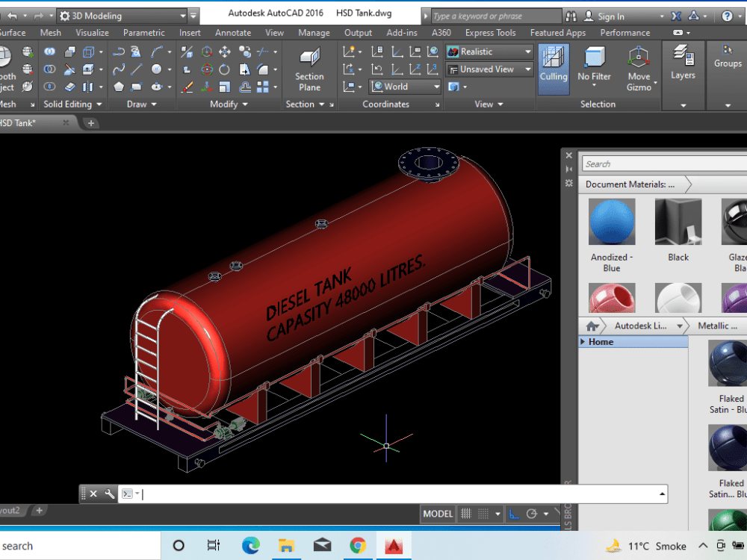Image resolution: width=747 pixels, height=560 pixels.
Task: Open the A360 ribbon tab
Action: coord(441,32)
